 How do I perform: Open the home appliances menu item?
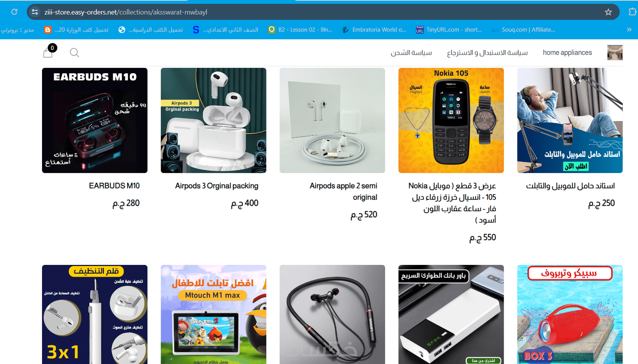567,53
